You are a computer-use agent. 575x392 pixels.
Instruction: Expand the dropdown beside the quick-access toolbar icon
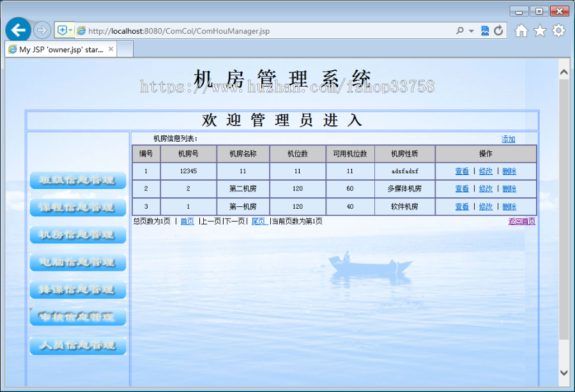(70, 30)
